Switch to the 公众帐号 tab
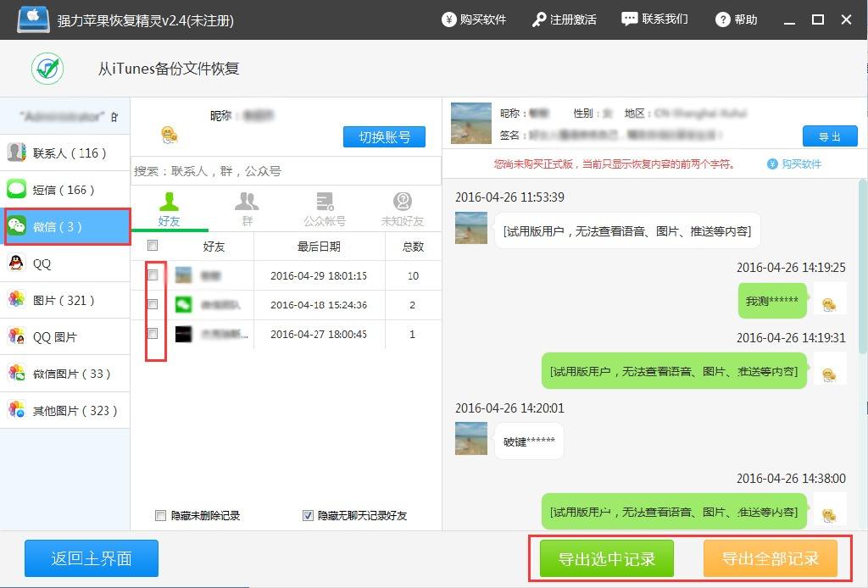The image size is (868, 588). click(325, 209)
